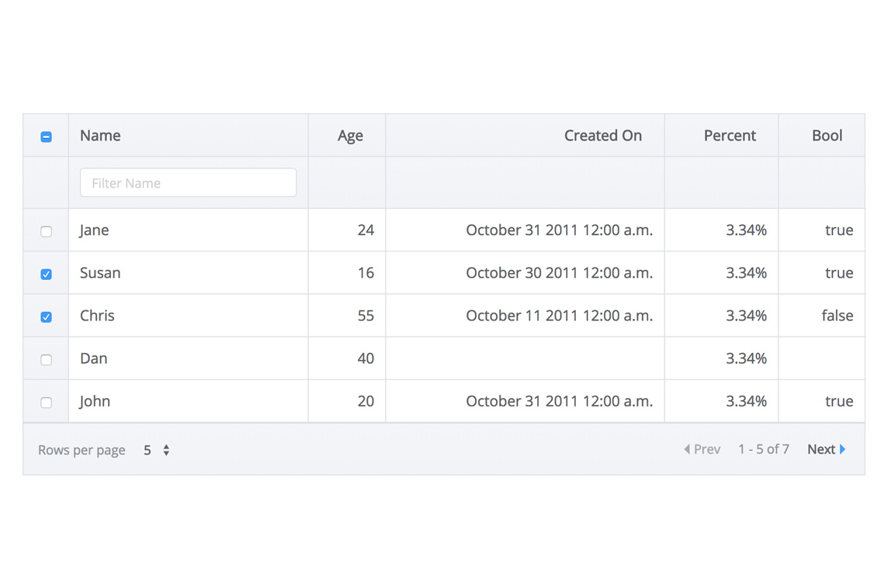Viewport: 888px width, 588px height.
Task: Select Jane's row checkbox
Action: pyautogui.click(x=46, y=230)
